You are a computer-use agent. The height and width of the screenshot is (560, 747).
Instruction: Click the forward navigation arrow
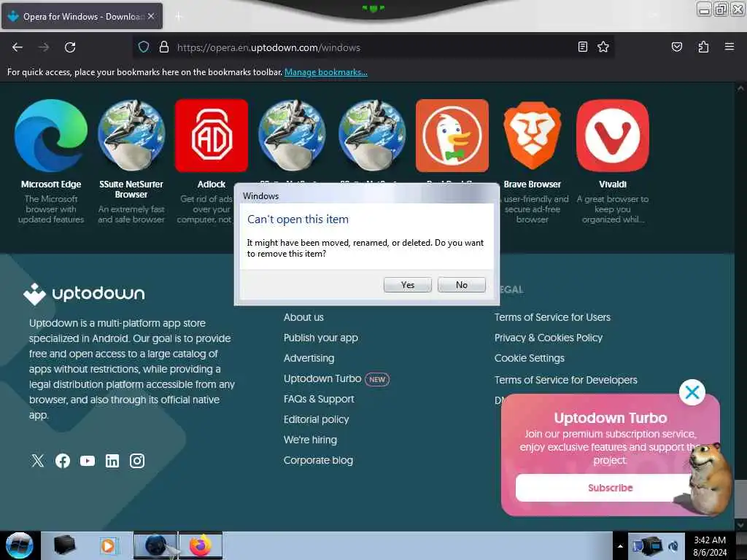[x=44, y=47]
